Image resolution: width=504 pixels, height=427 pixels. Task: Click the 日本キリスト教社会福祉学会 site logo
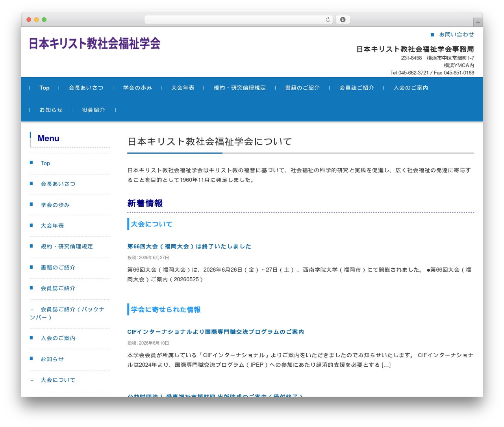pyautogui.click(x=94, y=43)
